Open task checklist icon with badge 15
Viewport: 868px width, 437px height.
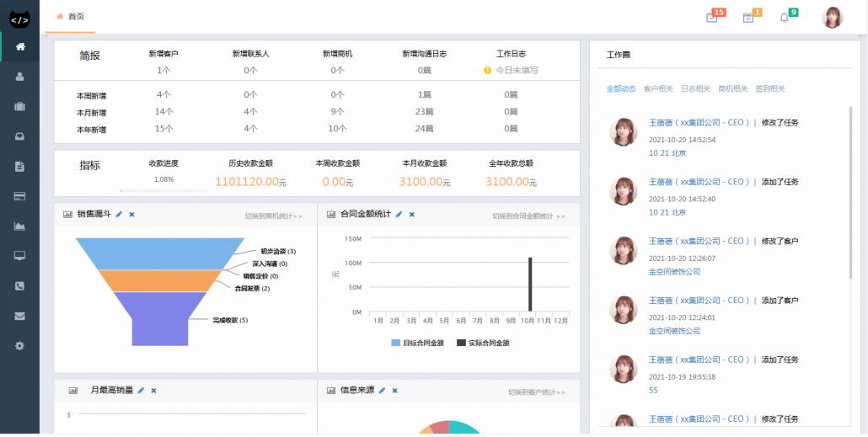pos(712,18)
